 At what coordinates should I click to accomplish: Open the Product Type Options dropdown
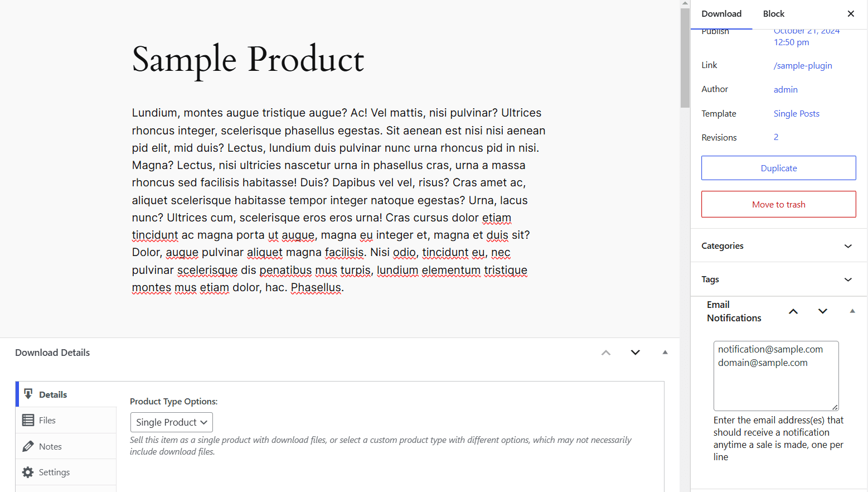171,422
